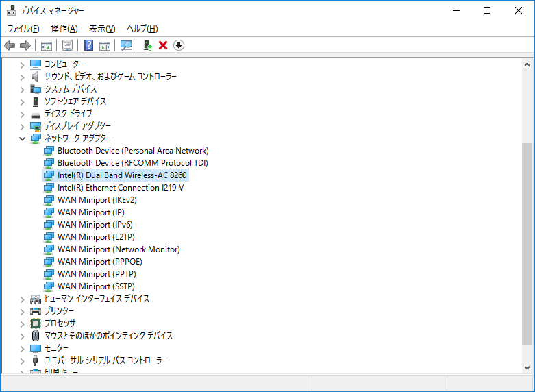Click the printers category icon
This screenshot has height=392, width=535.
[x=36, y=311]
